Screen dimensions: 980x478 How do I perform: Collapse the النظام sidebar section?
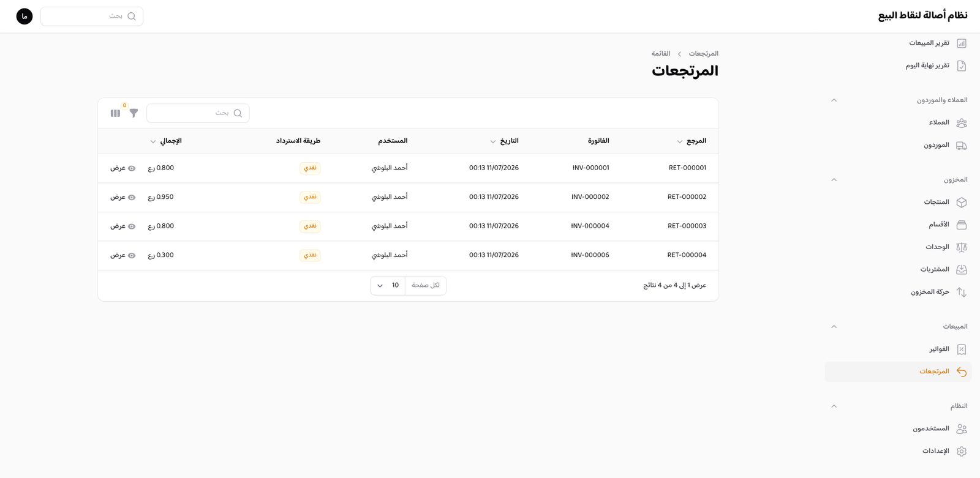(834, 406)
